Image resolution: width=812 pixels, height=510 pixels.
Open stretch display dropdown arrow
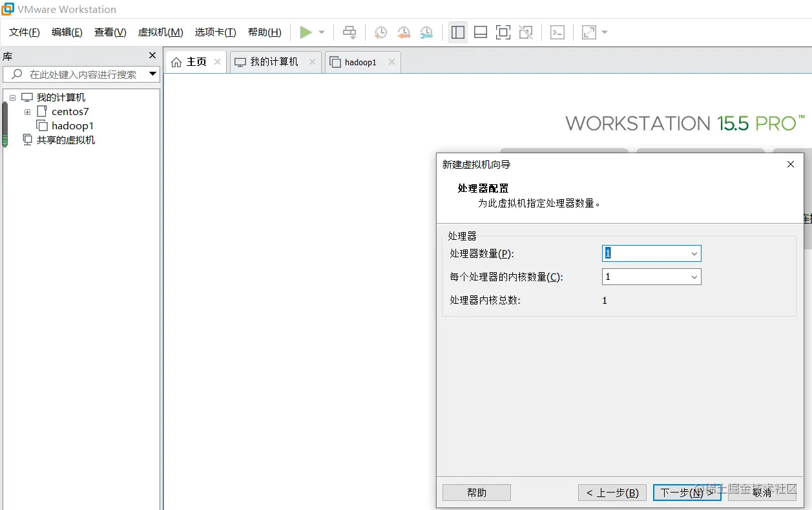605,32
